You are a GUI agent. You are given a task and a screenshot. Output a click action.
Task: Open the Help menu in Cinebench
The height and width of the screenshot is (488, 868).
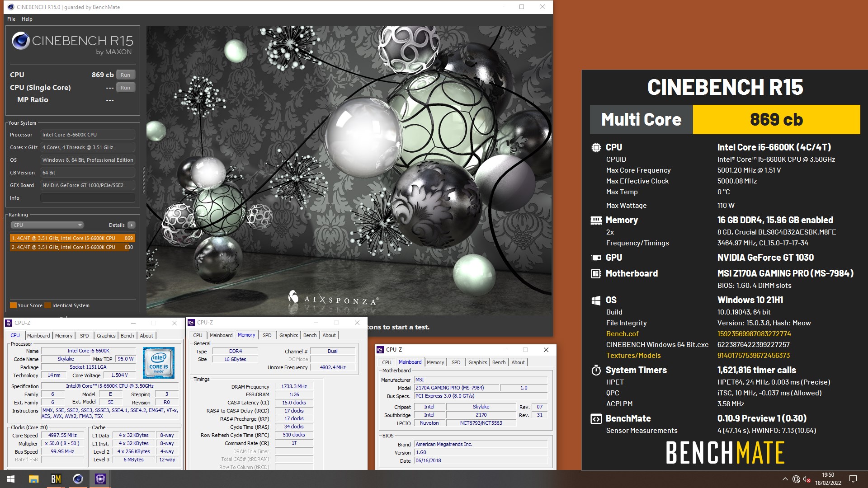[27, 19]
